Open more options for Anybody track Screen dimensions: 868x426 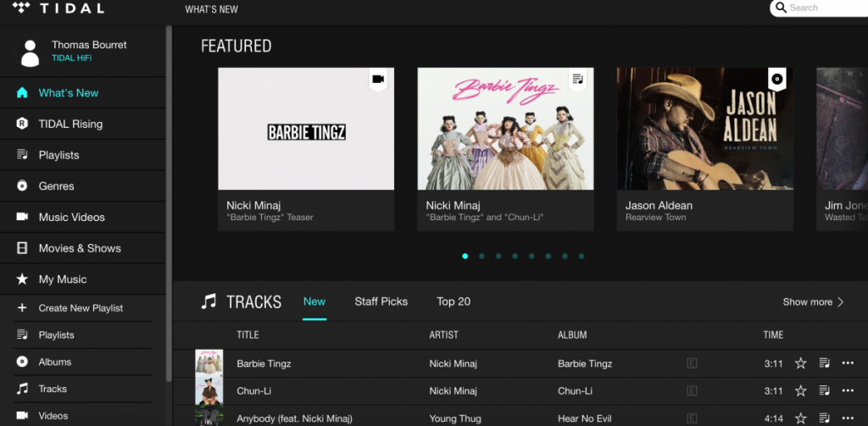[848, 418]
